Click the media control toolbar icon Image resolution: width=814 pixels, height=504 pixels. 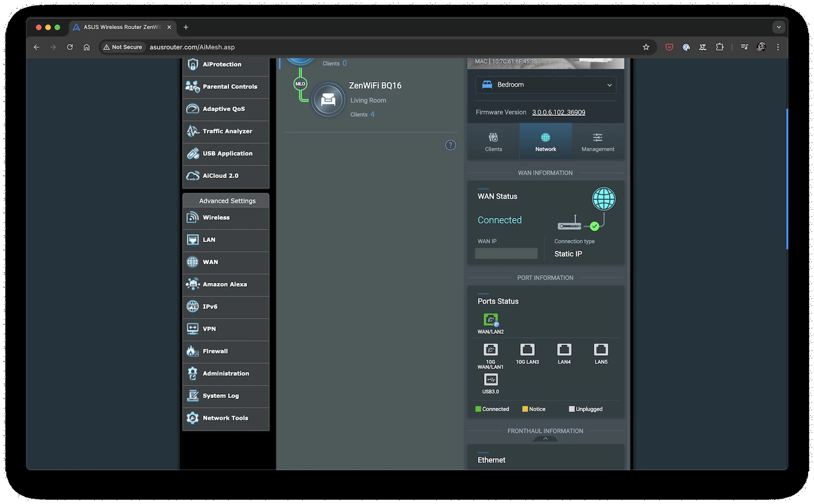tap(744, 47)
